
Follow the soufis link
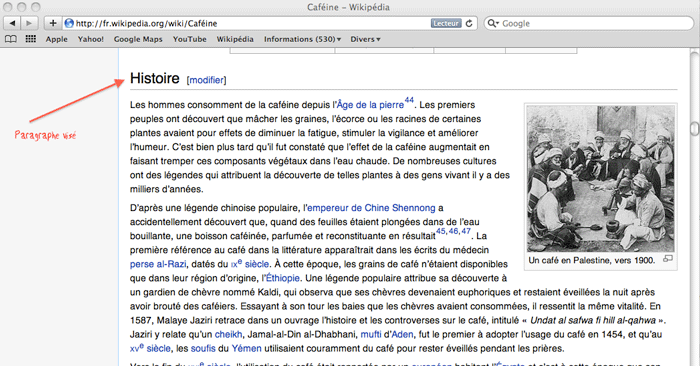point(203,349)
